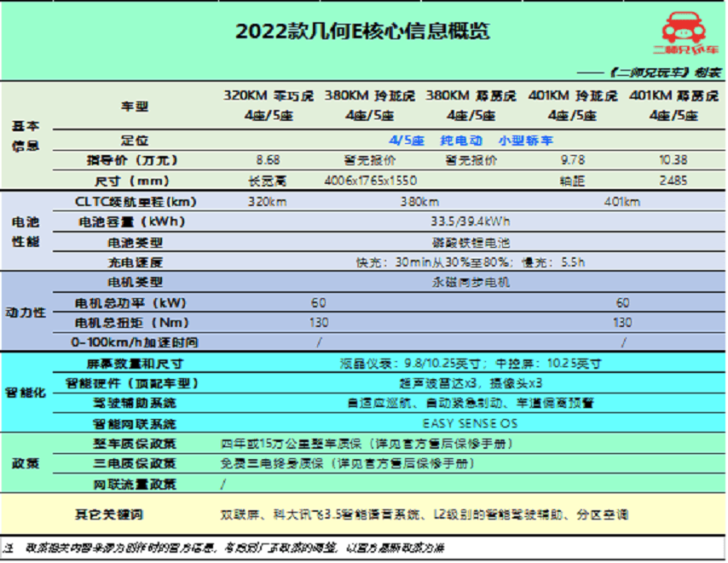This screenshot has height=563, width=728.
Task: Click the 超声波雷达x3，摄像头x3 cell
Action: click(x=471, y=383)
